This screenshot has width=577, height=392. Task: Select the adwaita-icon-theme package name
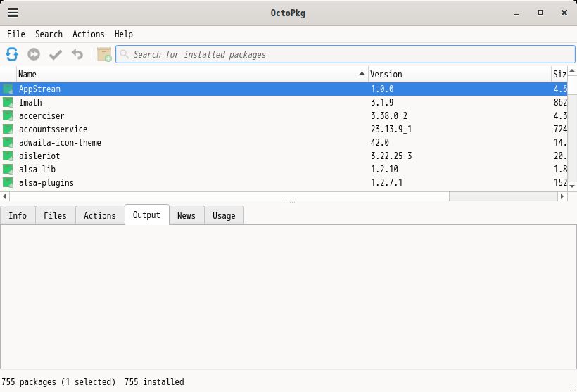coord(60,142)
